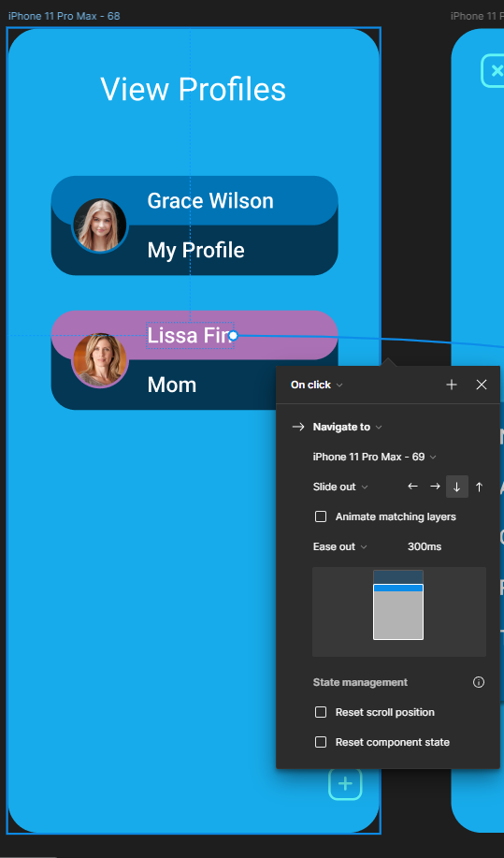
Task: Click the State management section label
Action: [360, 682]
